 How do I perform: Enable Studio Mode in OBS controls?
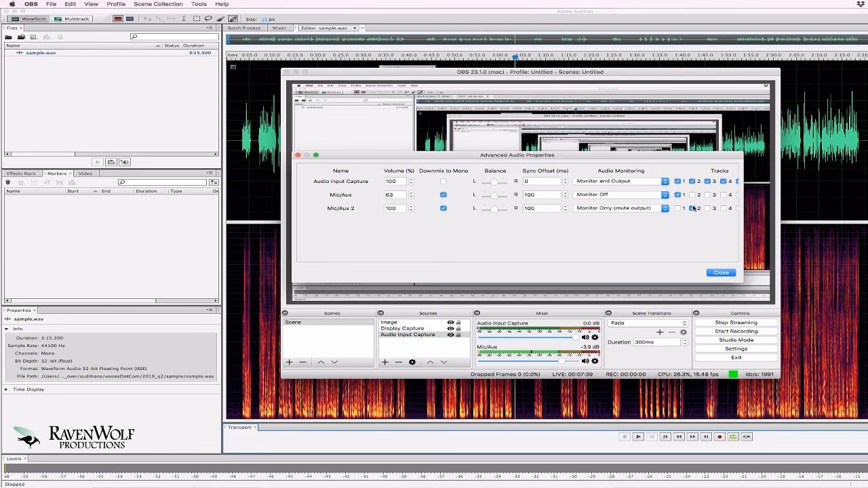click(736, 340)
